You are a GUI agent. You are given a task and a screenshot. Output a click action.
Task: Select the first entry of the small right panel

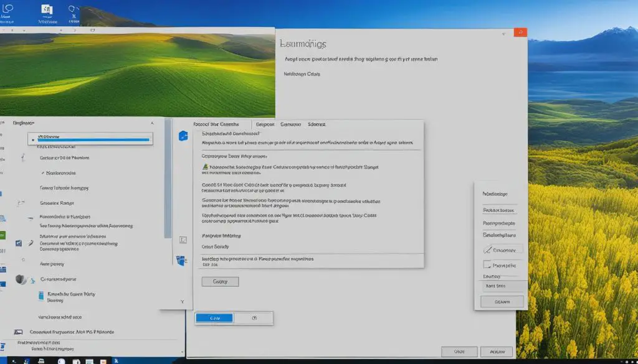click(495, 194)
